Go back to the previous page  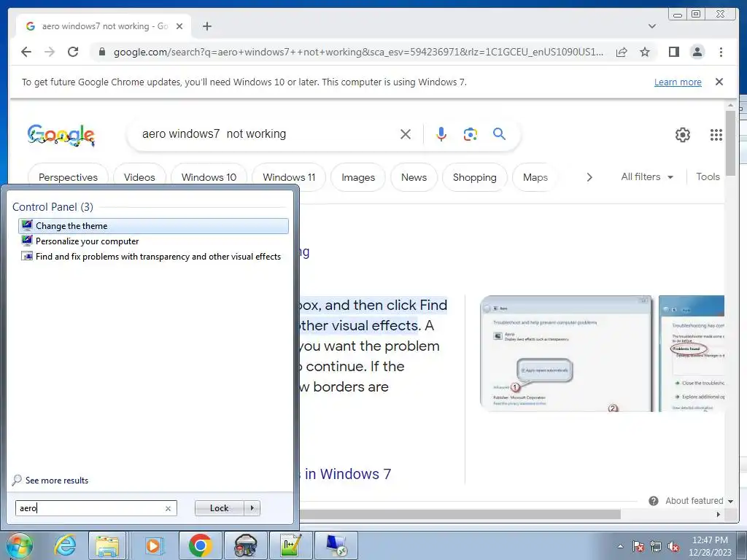pos(26,52)
